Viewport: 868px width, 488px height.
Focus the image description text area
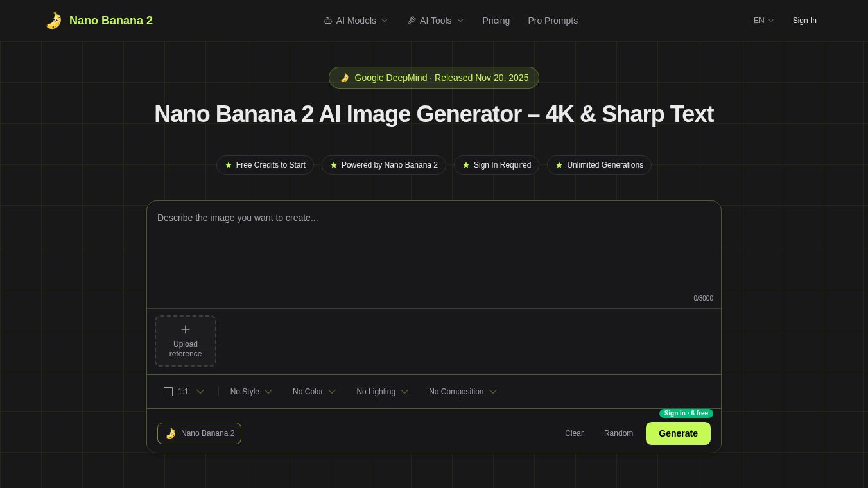tap(434, 254)
